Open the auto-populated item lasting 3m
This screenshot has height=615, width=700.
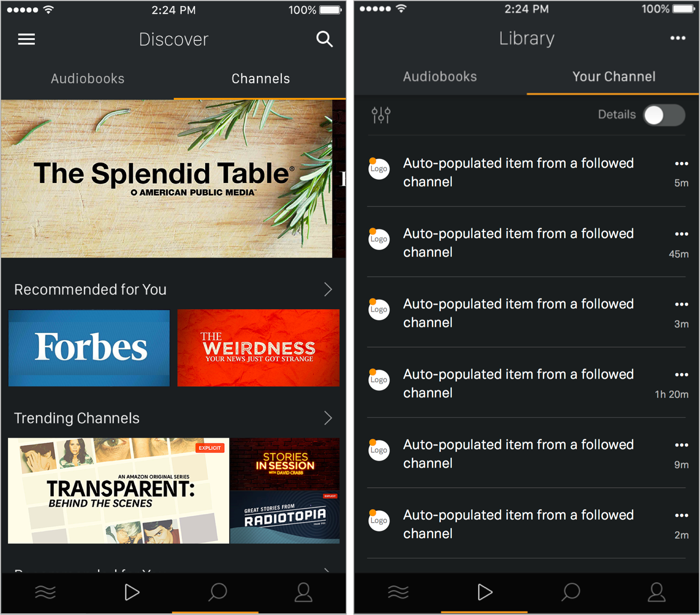pos(526,312)
